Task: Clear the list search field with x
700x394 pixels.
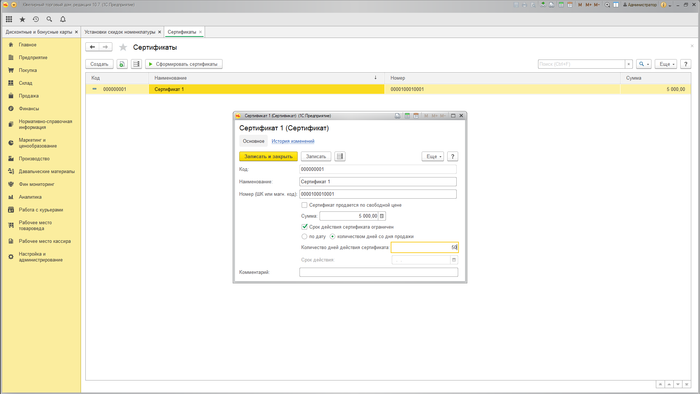Action: point(629,64)
